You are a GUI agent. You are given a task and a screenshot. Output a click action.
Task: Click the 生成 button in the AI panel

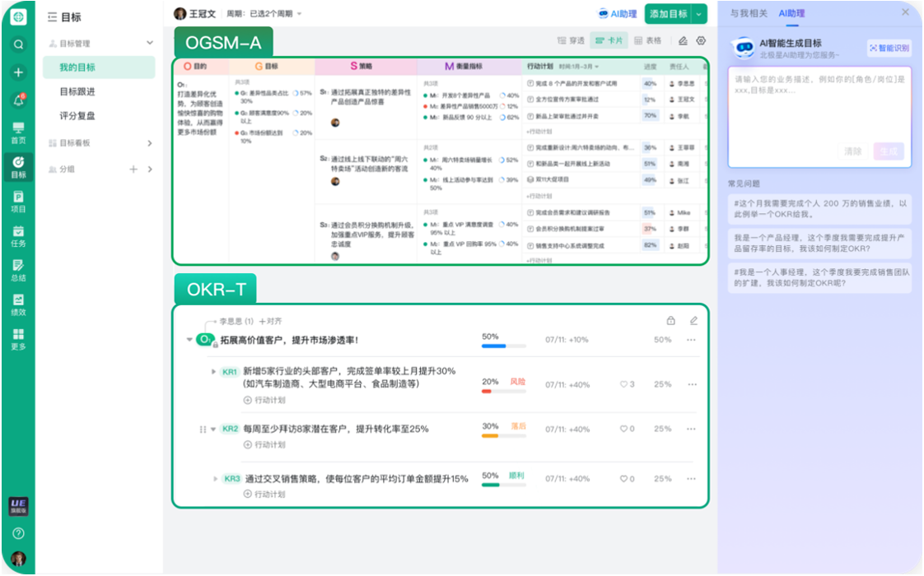(889, 150)
